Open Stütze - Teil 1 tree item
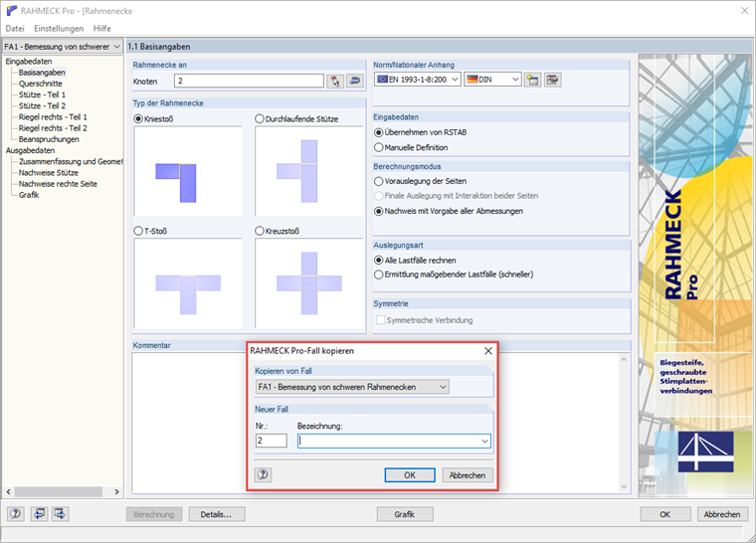The width and height of the screenshot is (756, 543). [x=42, y=94]
